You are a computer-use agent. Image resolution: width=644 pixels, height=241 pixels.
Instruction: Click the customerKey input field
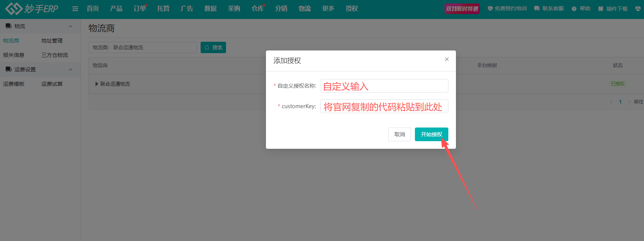point(384,106)
